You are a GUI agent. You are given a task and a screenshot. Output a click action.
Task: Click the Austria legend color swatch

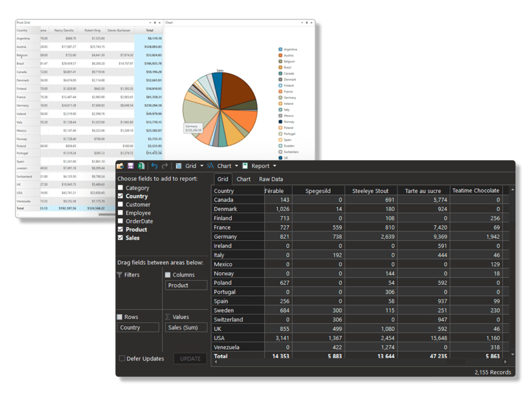[281, 56]
